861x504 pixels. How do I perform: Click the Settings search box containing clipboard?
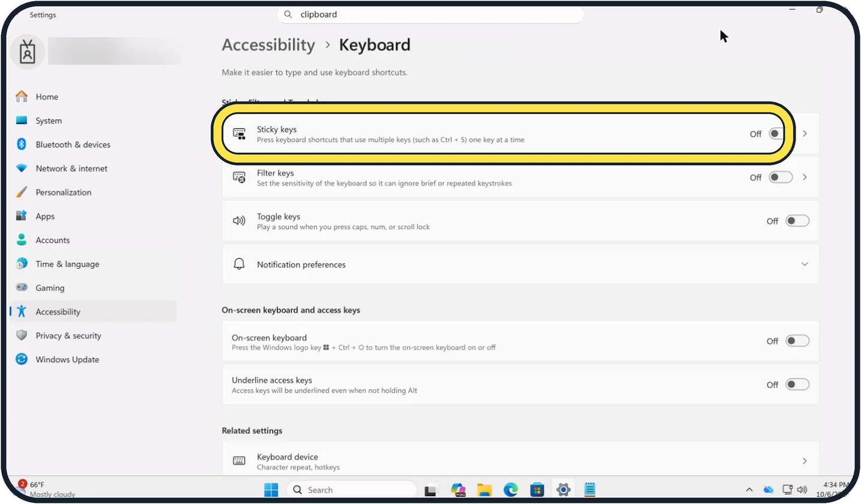click(431, 14)
